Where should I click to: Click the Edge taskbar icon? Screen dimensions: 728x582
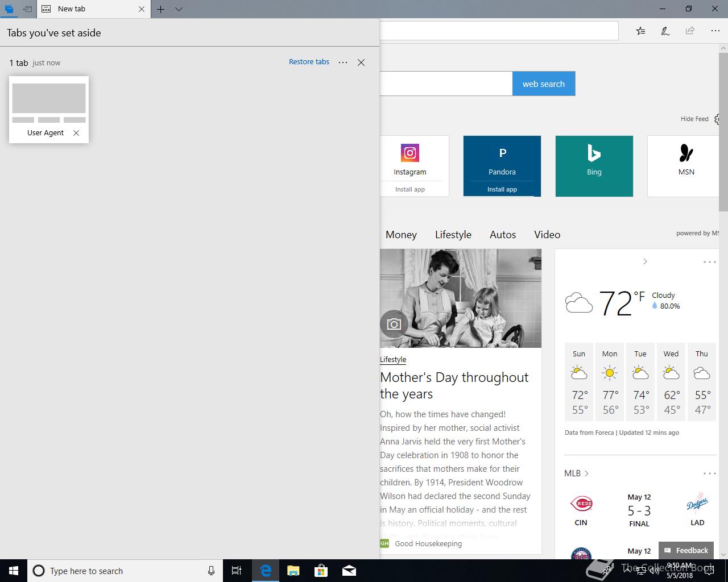266,571
